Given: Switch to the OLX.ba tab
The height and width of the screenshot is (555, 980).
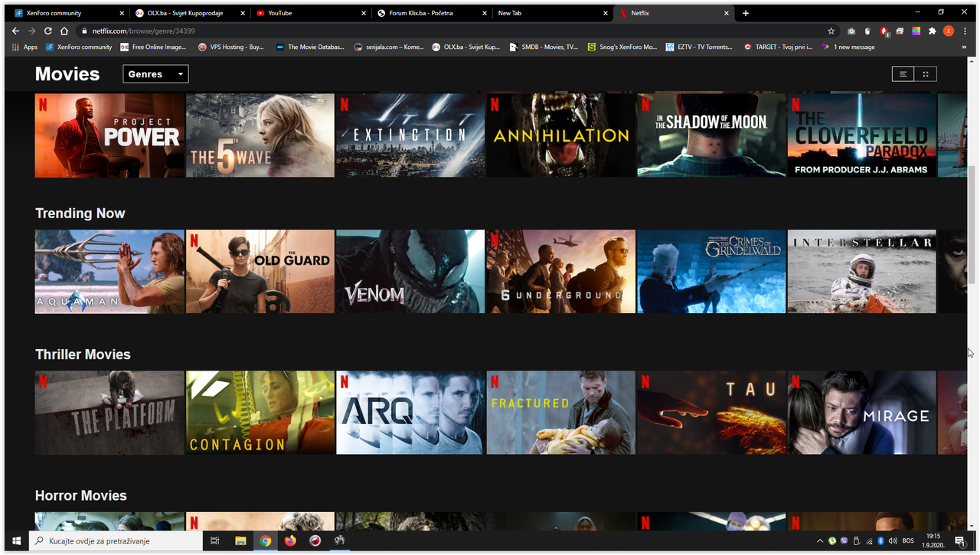Looking at the screenshot, I should (191, 13).
